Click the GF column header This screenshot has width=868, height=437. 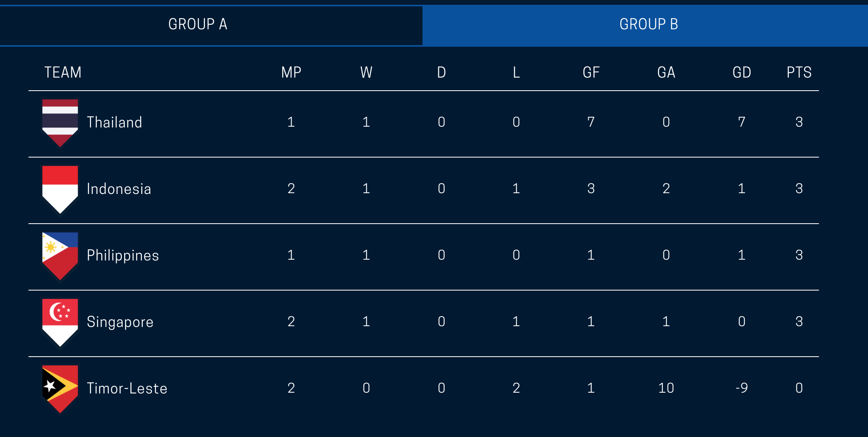(591, 72)
